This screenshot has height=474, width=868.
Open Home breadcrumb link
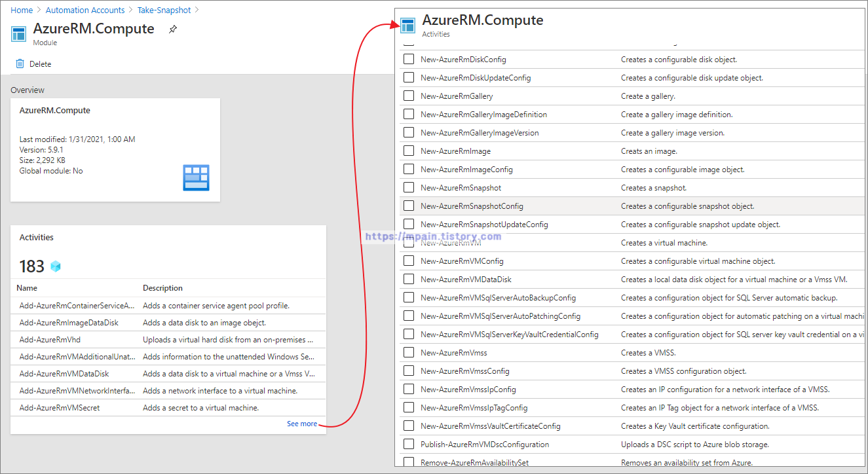point(22,10)
